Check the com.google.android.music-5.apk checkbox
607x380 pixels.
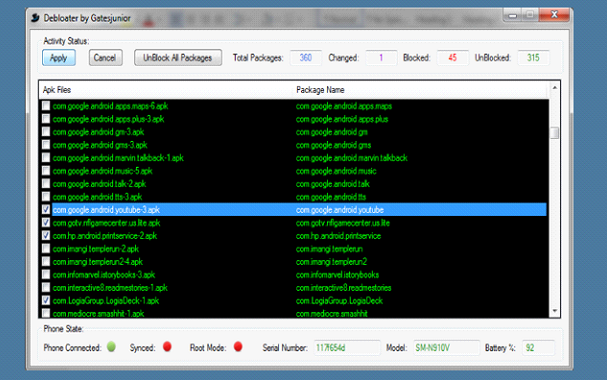[x=46, y=171]
